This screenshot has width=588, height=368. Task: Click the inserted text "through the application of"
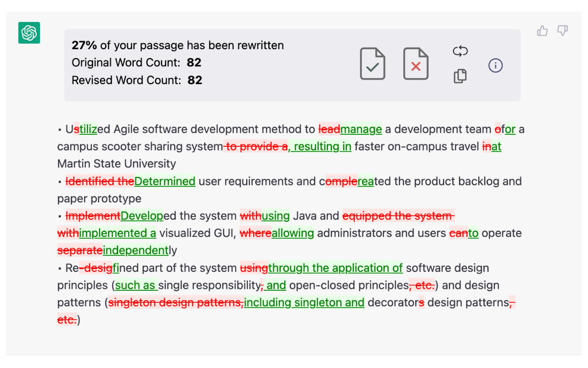(335, 268)
